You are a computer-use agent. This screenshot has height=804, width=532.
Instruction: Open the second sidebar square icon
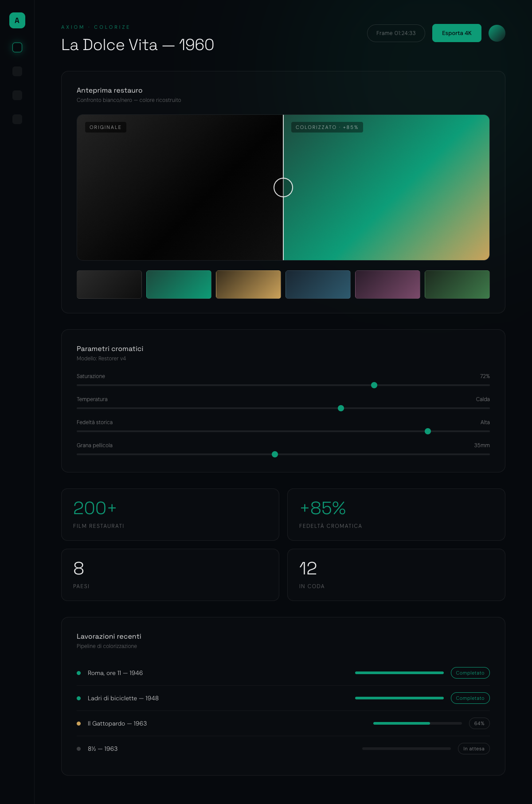17,71
